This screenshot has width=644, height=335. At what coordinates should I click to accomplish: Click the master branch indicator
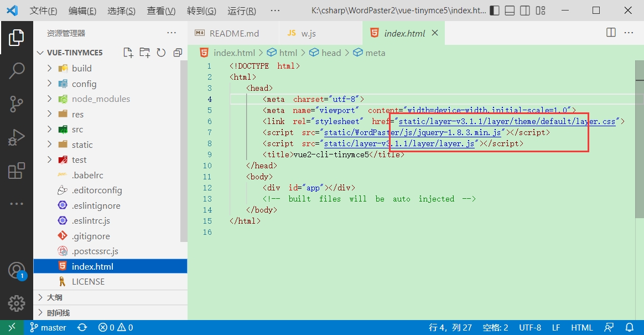(x=48, y=328)
